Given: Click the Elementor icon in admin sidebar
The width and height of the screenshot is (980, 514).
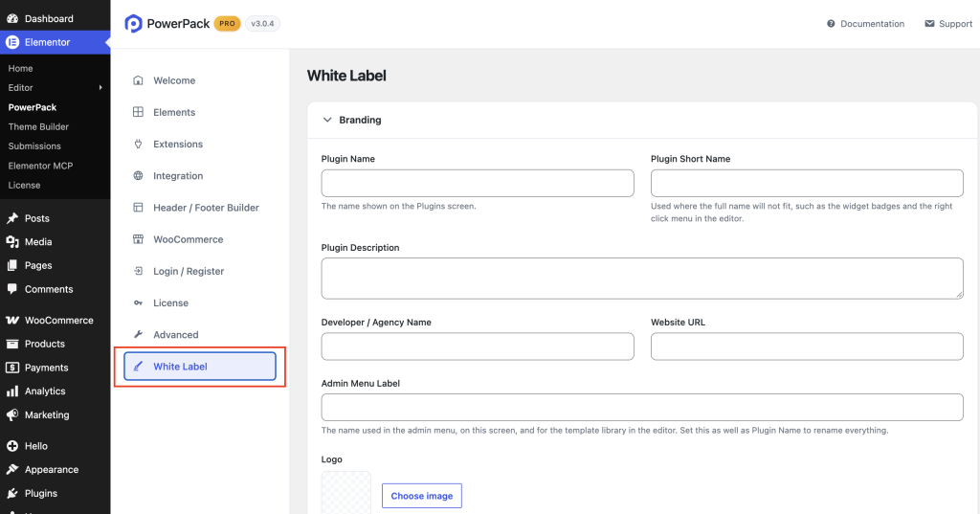Looking at the screenshot, I should tap(11, 42).
